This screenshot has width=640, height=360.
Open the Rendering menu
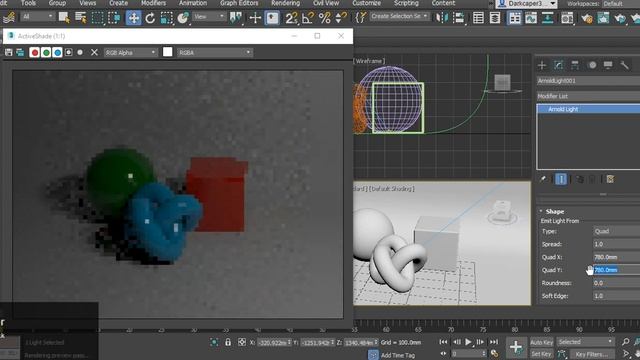(285, 3)
